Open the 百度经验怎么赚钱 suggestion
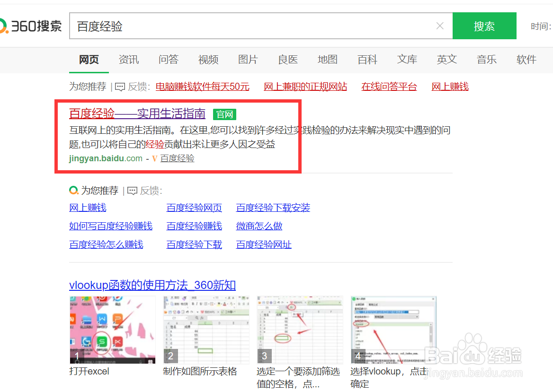Screen dimensions: 553x392 click(106, 244)
